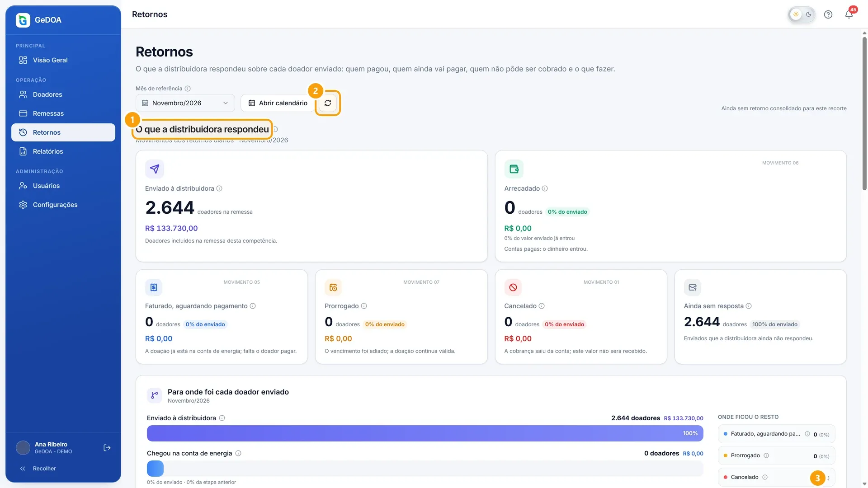Click info icon beside Ainda sem resposta
Image resolution: width=868 pixels, height=488 pixels.
[x=749, y=306]
